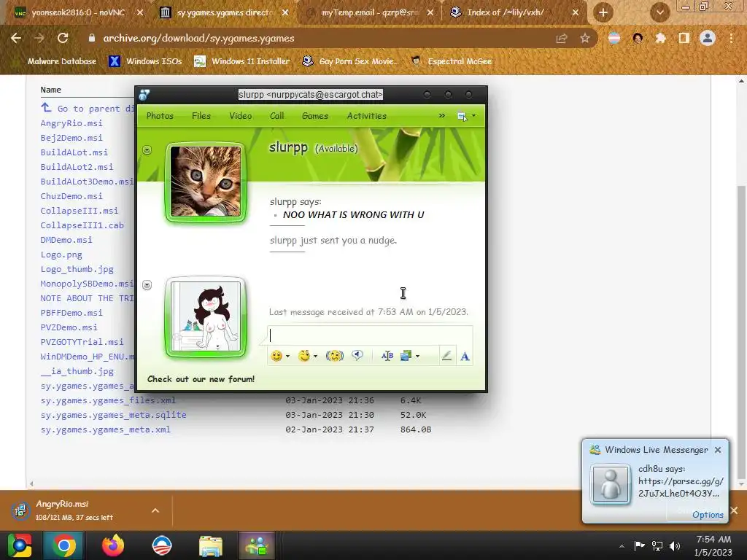Image resolution: width=747 pixels, height=560 pixels.
Task: Dismiss the Windows Live Messenger notification popup
Action: click(x=718, y=449)
